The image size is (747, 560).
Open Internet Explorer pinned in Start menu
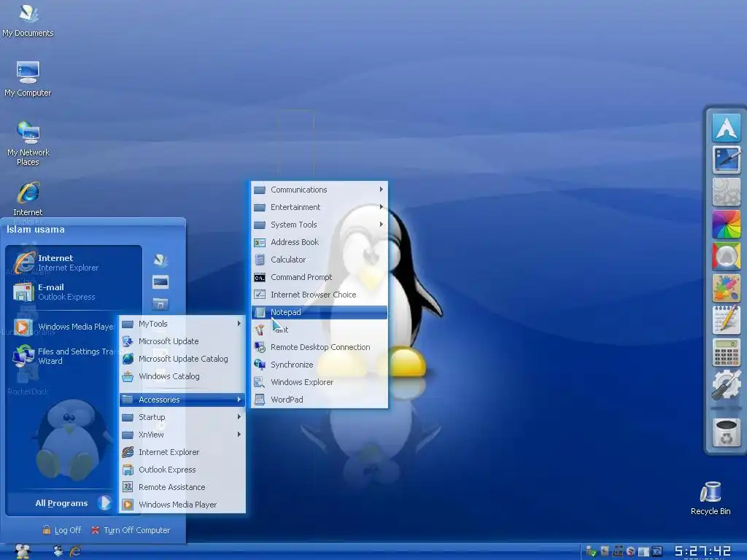pos(74,262)
